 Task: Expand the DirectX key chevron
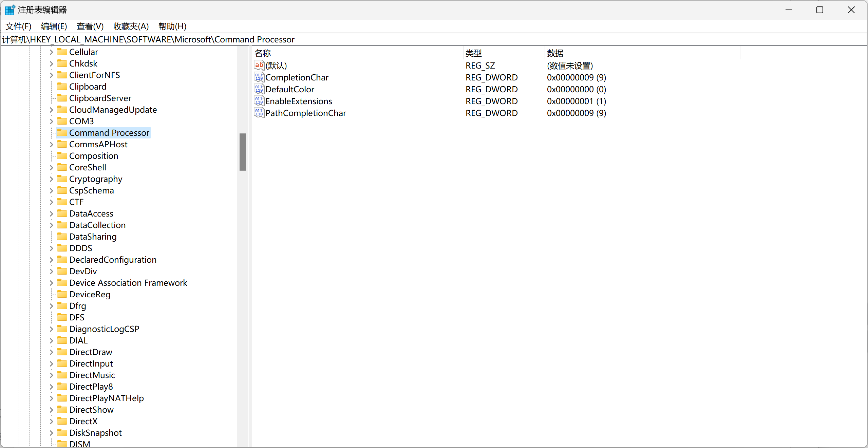(51, 421)
